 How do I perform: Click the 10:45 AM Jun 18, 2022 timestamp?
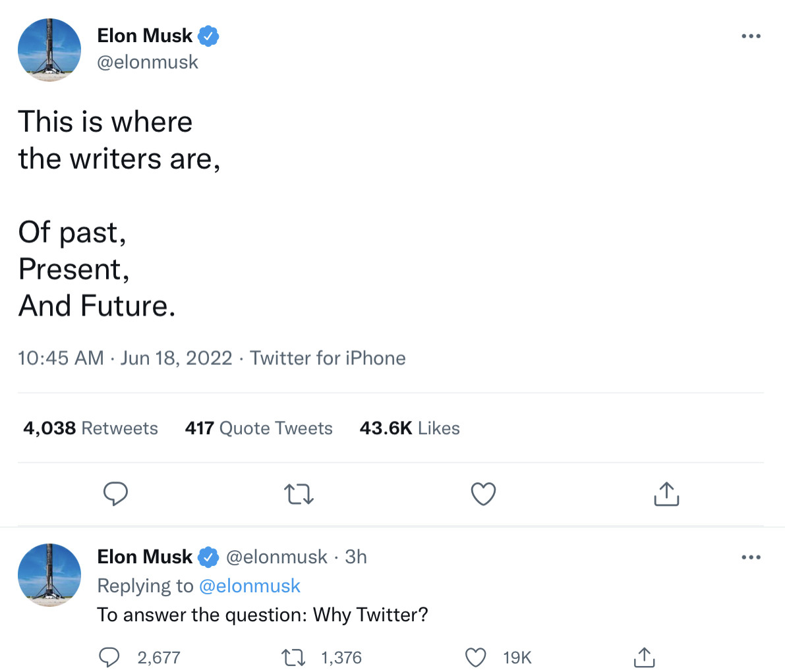(125, 358)
